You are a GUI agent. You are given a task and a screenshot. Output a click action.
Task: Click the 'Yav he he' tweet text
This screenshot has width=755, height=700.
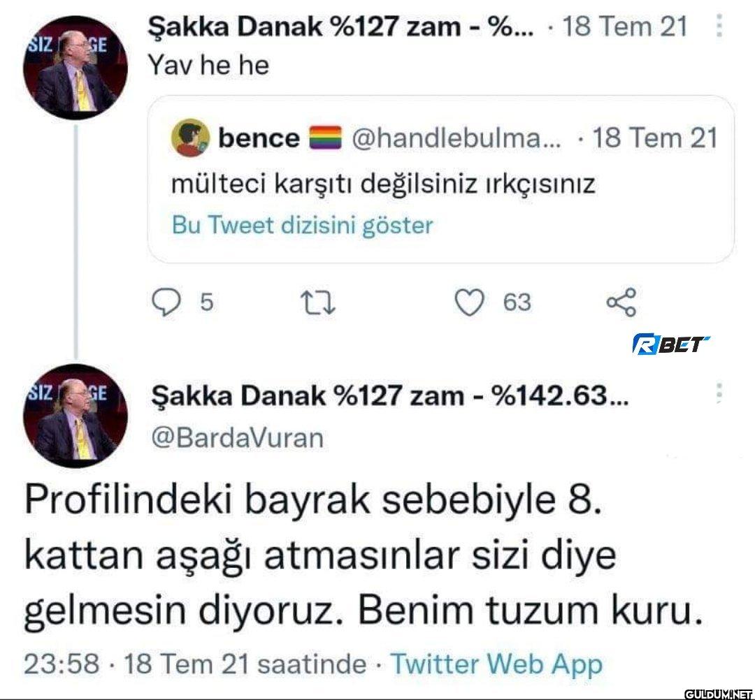[x=209, y=66]
